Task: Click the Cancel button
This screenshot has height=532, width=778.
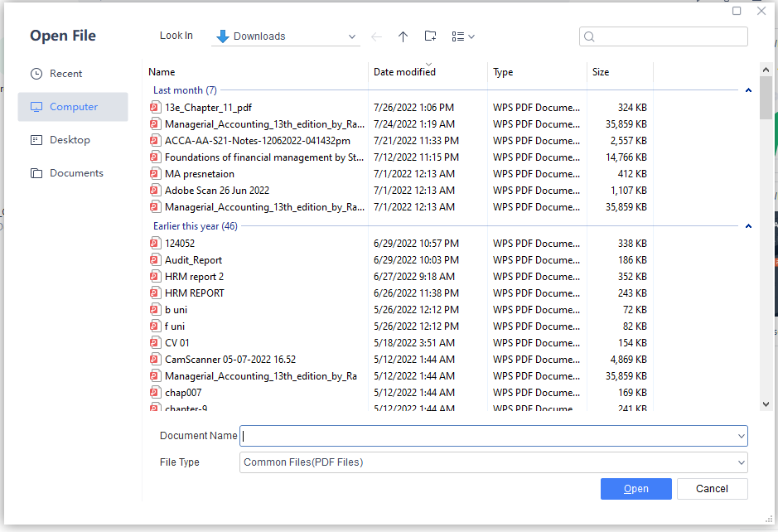Action: pyautogui.click(x=712, y=489)
